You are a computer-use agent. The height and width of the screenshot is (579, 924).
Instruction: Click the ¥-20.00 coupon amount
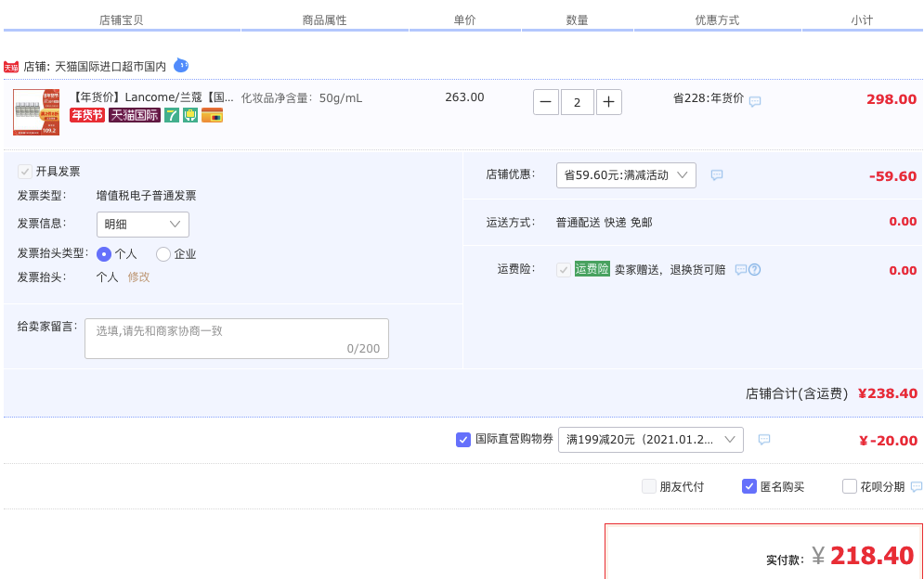point(888,441)
